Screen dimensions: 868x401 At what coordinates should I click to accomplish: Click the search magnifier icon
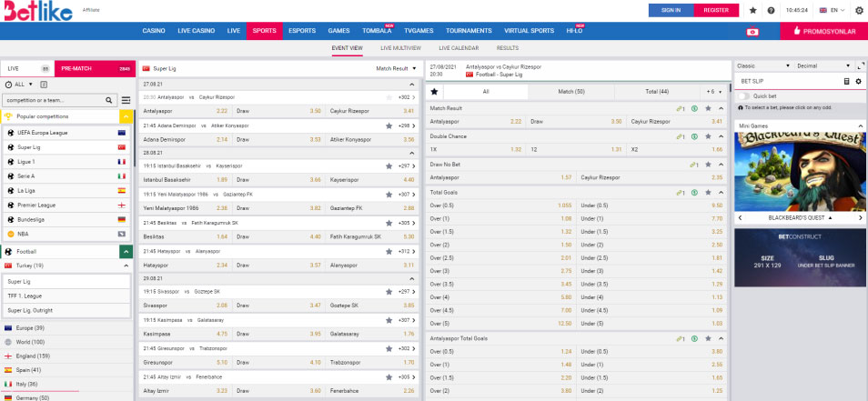(109, 101)
